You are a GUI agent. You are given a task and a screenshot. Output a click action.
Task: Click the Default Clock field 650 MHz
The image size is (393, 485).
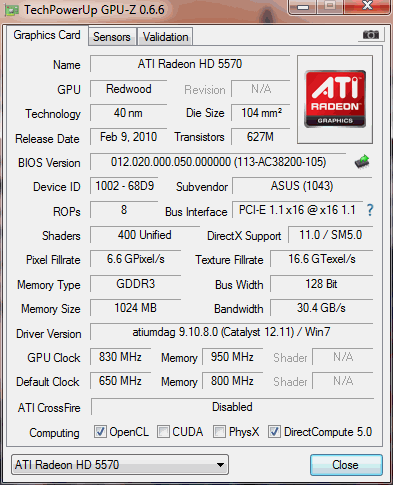(x=120, y=381)
